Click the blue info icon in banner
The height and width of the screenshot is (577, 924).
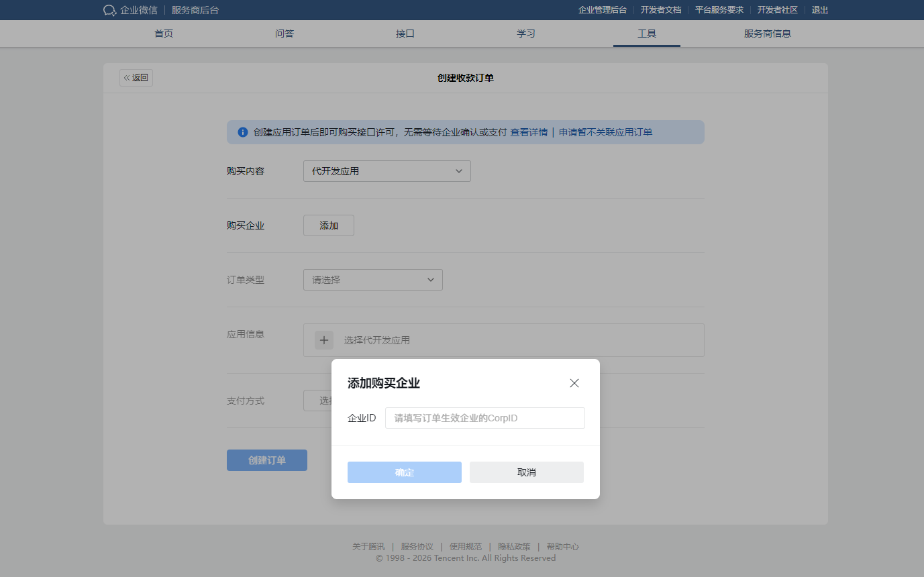pos(243,132)
